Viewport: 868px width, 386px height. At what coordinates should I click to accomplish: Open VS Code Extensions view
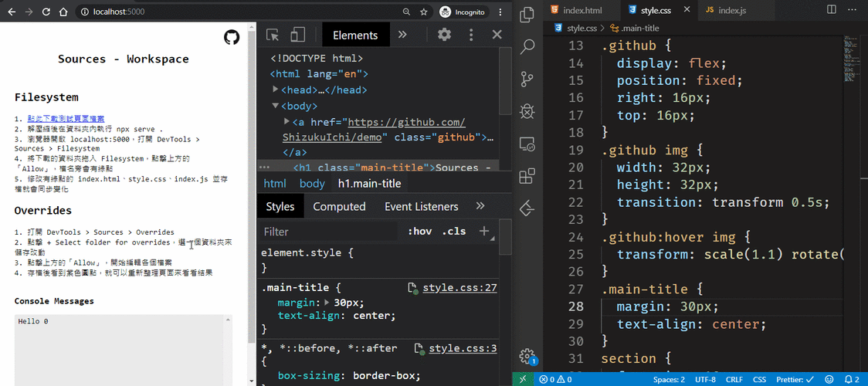click(527, 177)
